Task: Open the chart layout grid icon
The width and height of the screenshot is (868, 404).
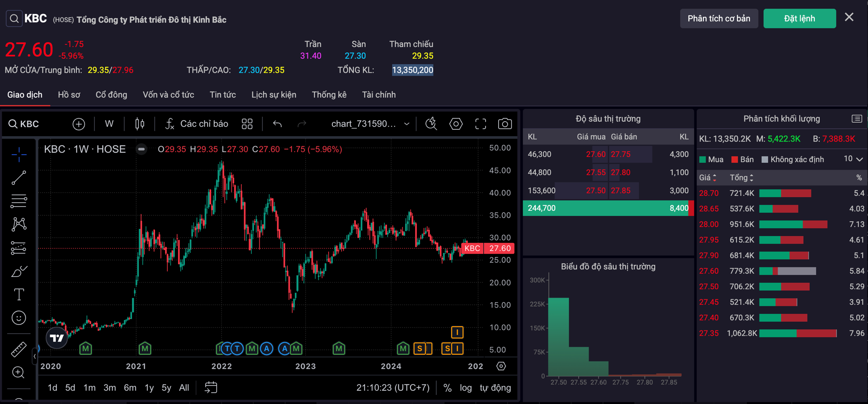Action: 247,124
